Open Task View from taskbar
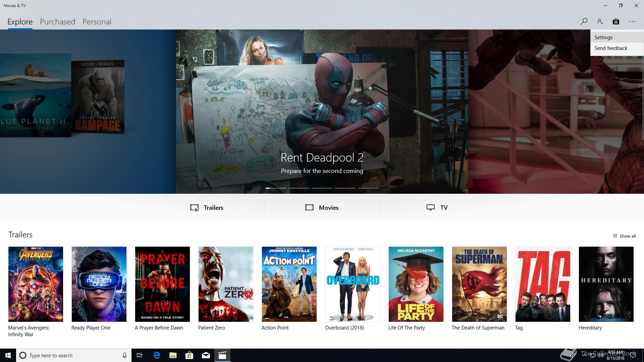 pyautogui.click(x=140, y=355)
